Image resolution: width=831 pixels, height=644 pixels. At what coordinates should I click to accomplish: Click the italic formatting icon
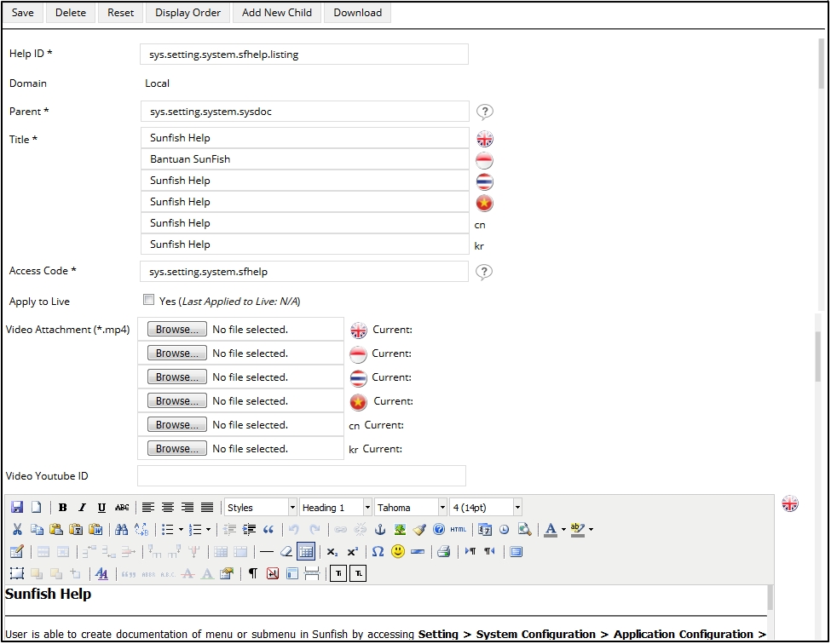[x=83, y=508]
